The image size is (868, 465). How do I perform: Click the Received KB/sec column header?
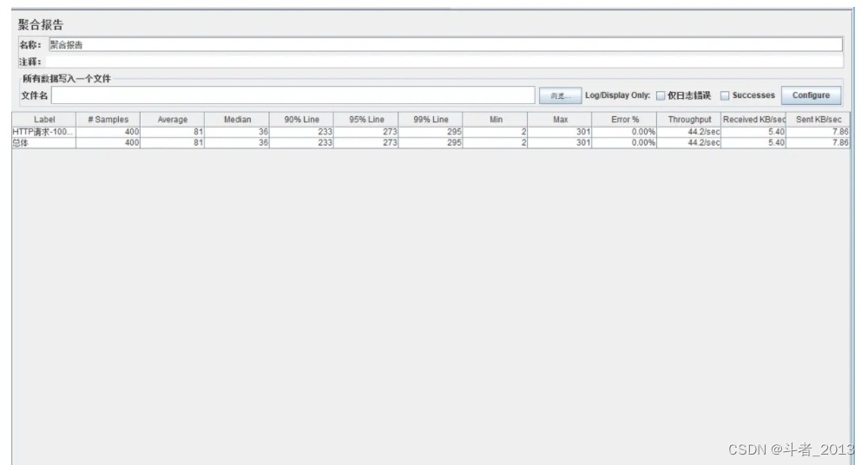(753, 120)
